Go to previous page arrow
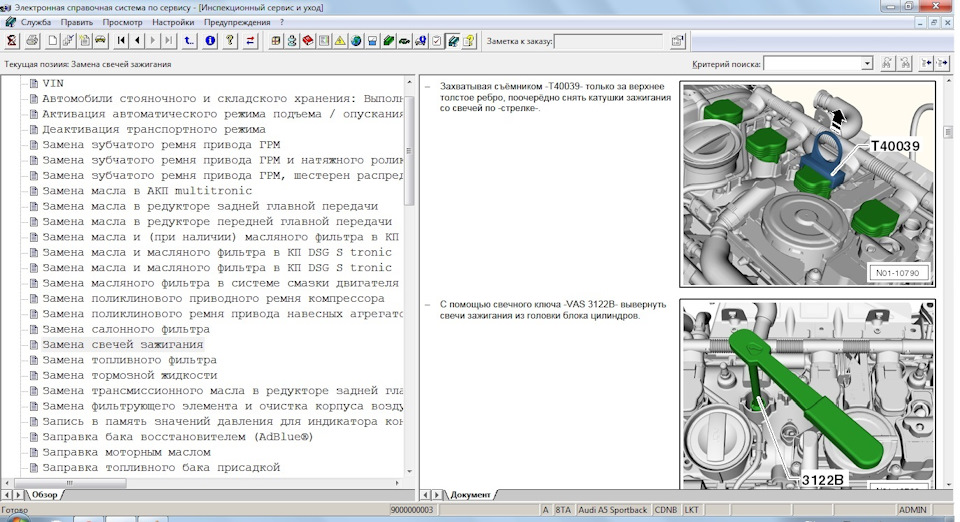 click(137, 41)
